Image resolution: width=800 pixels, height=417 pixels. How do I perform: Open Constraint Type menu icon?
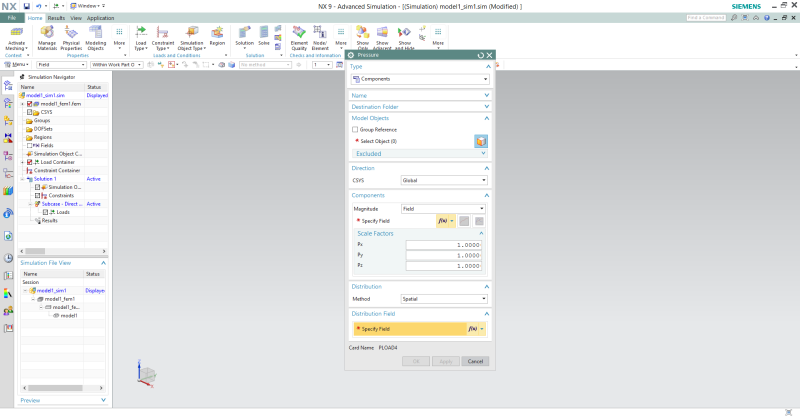163,33
